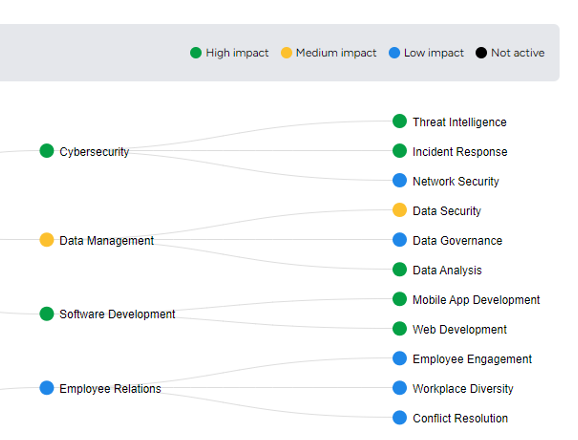
Task: Select the blue Network Security node dot
Action: pos(400,181)
